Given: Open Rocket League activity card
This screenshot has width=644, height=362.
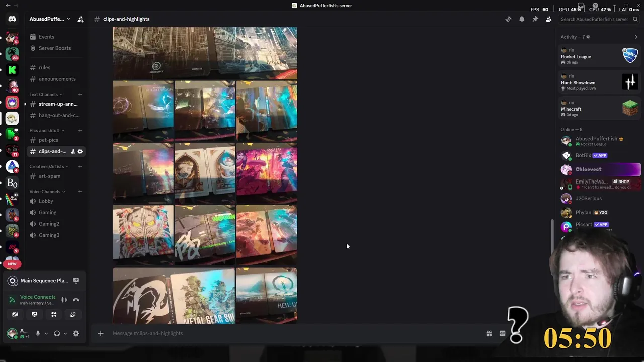Looking at the screenshot, I should click(x=599, y=56).
